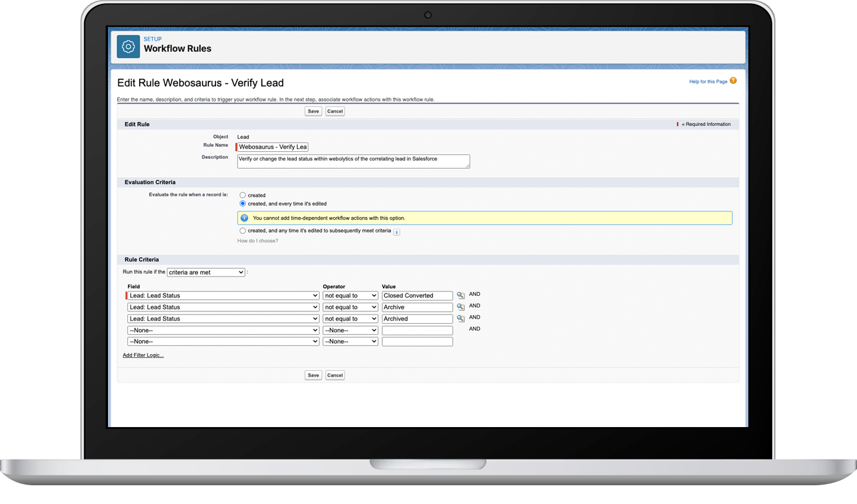Image resolution: width=857 pixels, height=504 pixels.
Task: Open fourth row --None-- operator dropdown
Action: coord(351,330)
